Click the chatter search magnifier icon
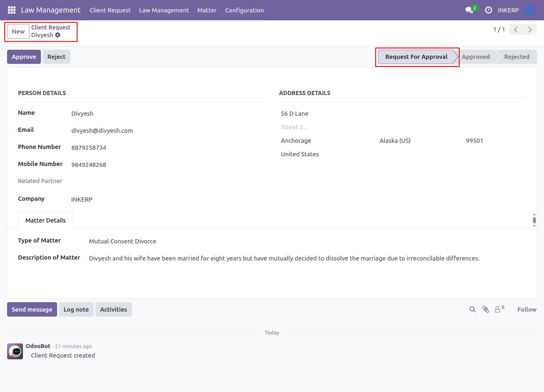544x392 pixels. [472, 309]
